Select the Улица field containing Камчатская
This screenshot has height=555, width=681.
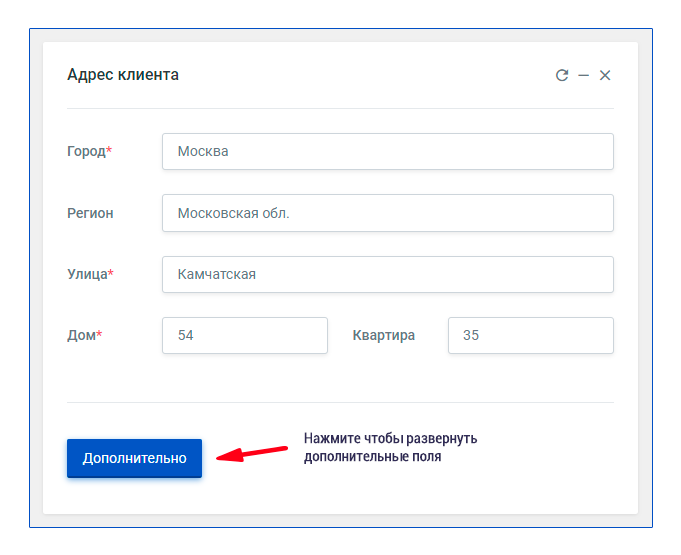[388, 274]
